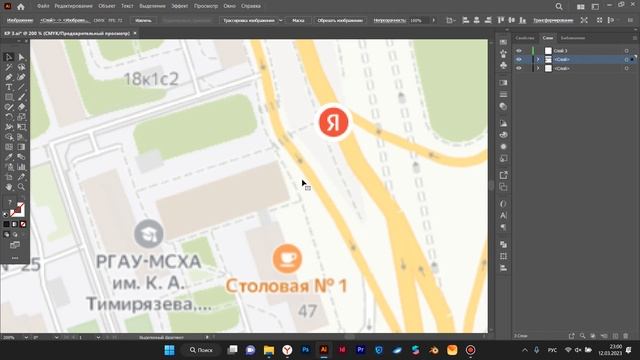Switch to the Библиотеки panel tab
The width and height of the screenshot is (640, 360).
point(573,38)
